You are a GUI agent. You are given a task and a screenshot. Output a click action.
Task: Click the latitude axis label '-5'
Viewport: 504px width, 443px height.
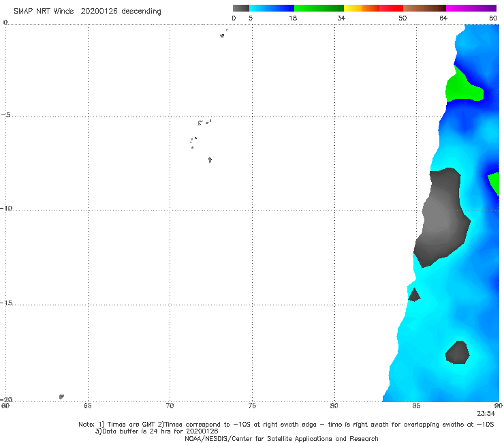coord(5,115)
